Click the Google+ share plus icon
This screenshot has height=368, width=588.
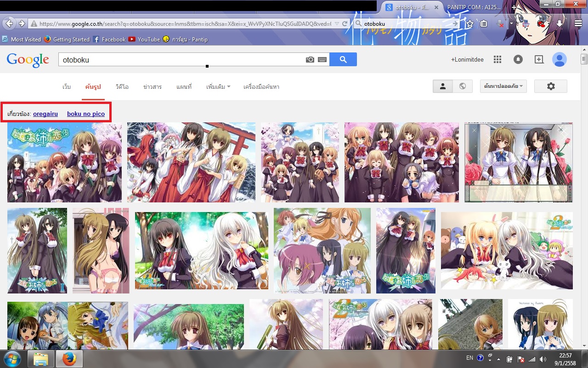539,59
